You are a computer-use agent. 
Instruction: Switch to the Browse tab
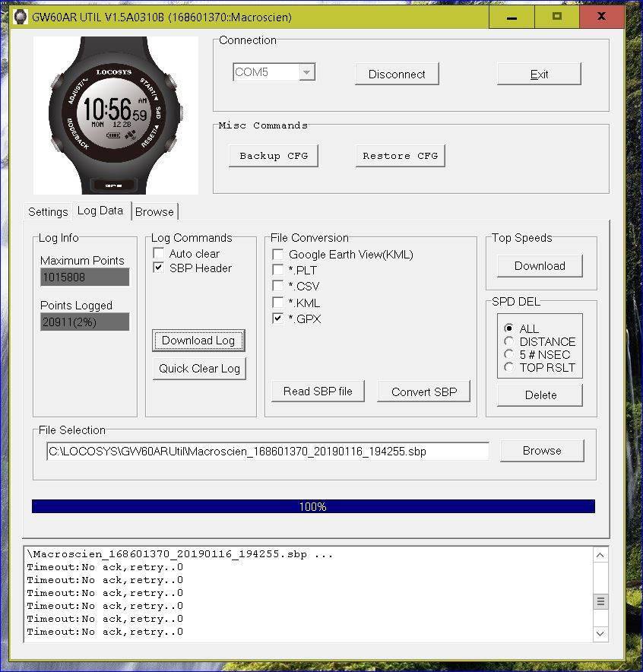coord(154,211)
